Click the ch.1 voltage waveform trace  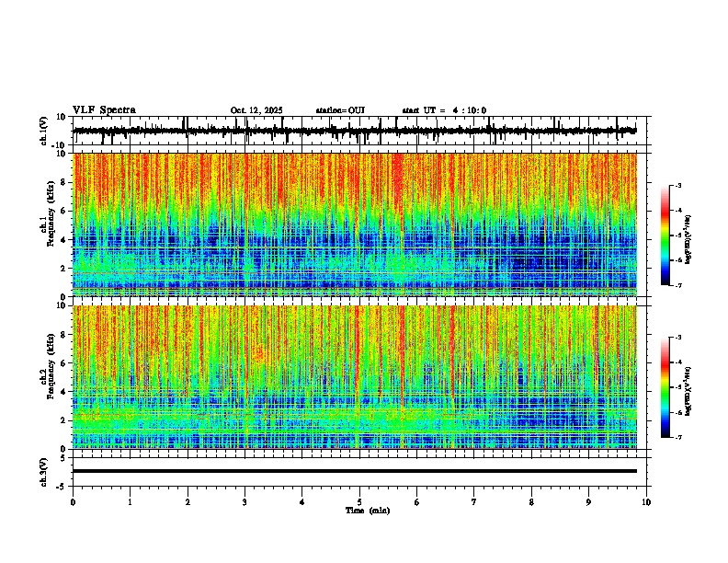pyautogui.click(x=354, y=131)
